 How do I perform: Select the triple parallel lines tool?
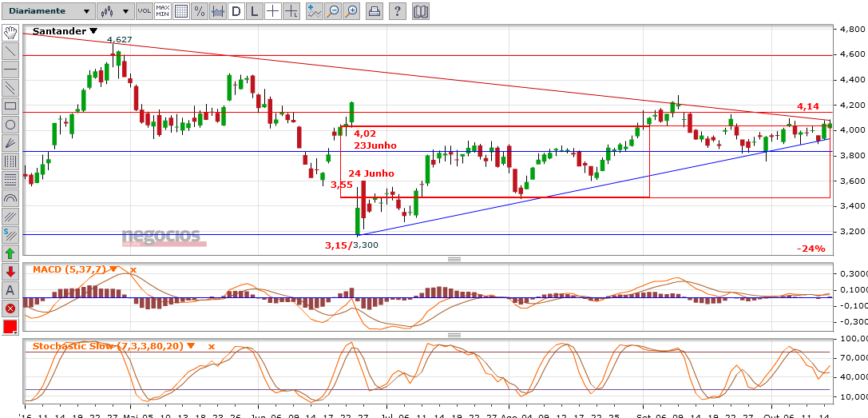point(10,217)
